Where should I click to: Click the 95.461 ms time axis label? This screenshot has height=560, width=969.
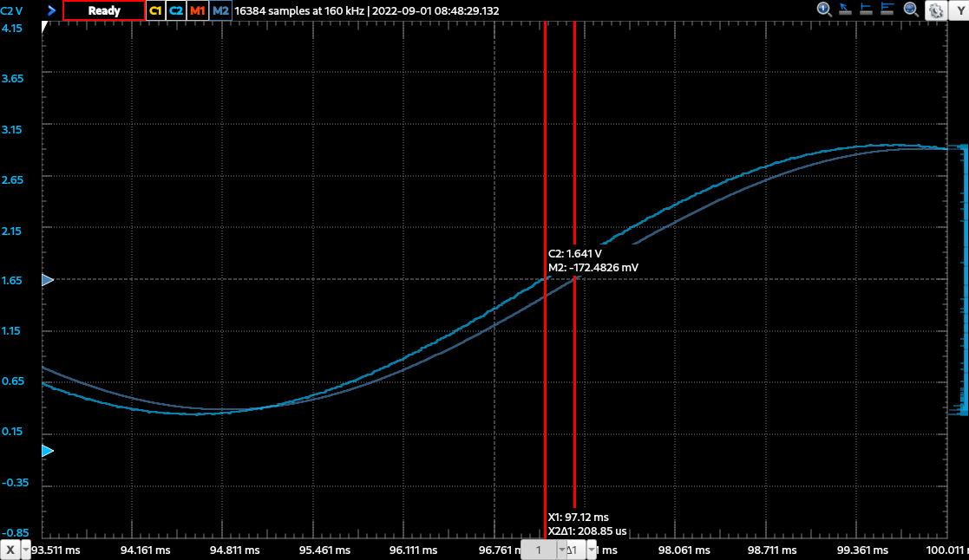point(324,550)
